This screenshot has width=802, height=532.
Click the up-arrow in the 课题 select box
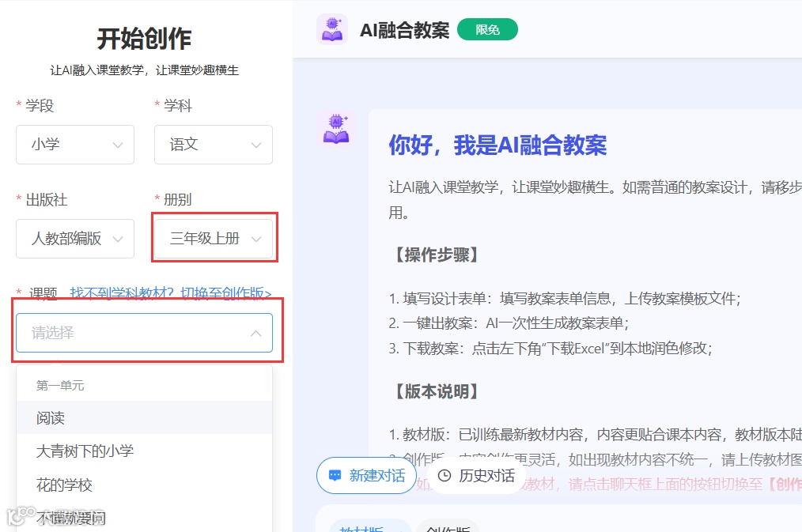coord(255,334)
